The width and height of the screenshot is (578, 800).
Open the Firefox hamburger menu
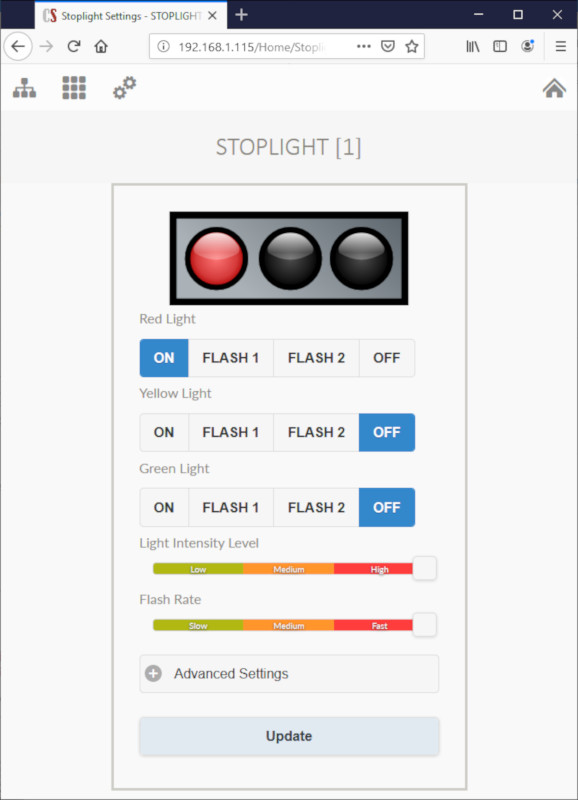(x=561, y=46)
